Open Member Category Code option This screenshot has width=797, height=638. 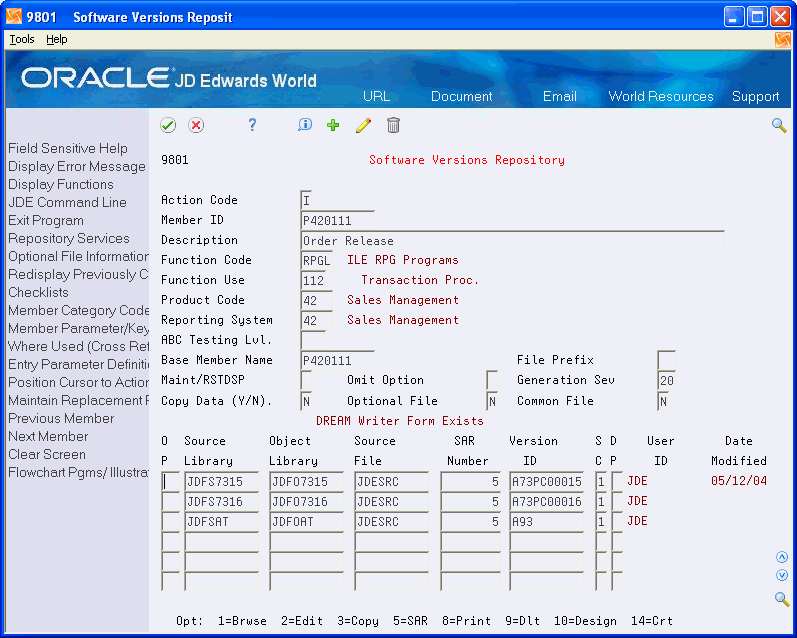pos(78,311)
